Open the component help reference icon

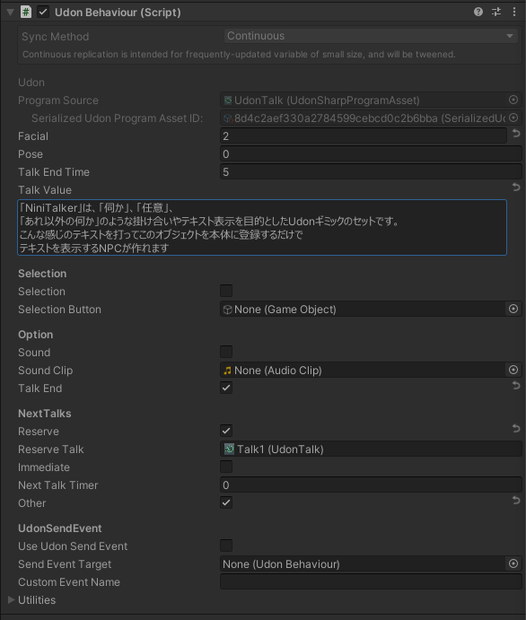coord(478,12)
